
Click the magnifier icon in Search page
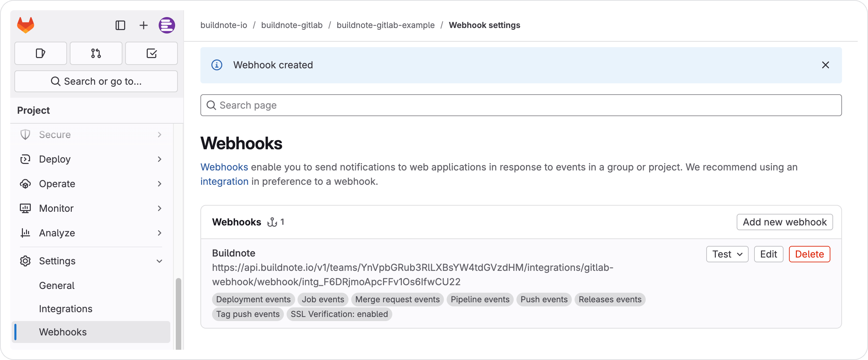(x=211, y=105)
